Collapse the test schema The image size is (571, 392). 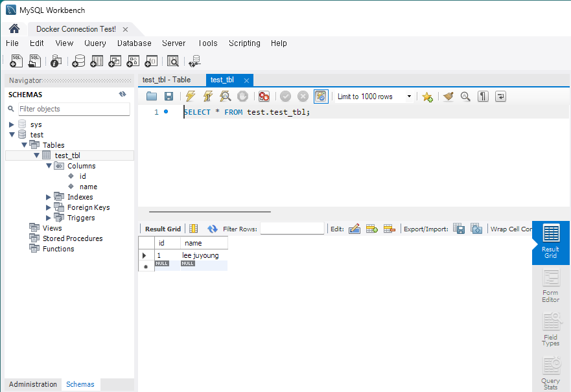(12, 135)
